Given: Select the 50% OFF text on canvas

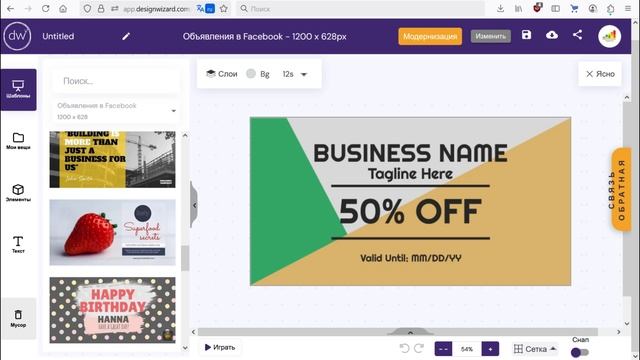Looking at the screenshot, I should click(410, 211).
